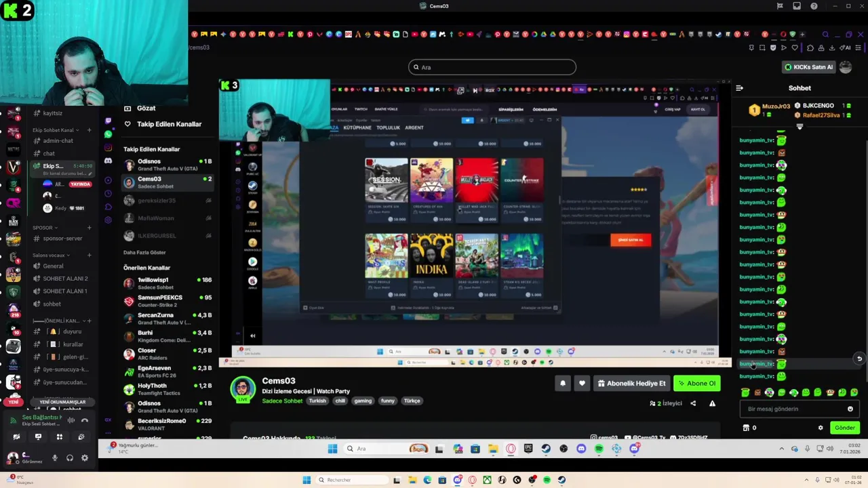Open the share icon beside İzleyici count

tap(693, 403)
